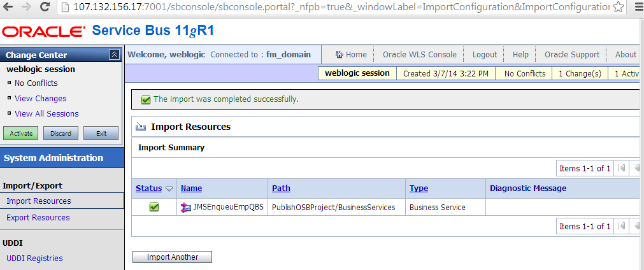Sort by Name column header
This screenshot has height=270, width=644.
pyautogui.click(x=191, y=188)
